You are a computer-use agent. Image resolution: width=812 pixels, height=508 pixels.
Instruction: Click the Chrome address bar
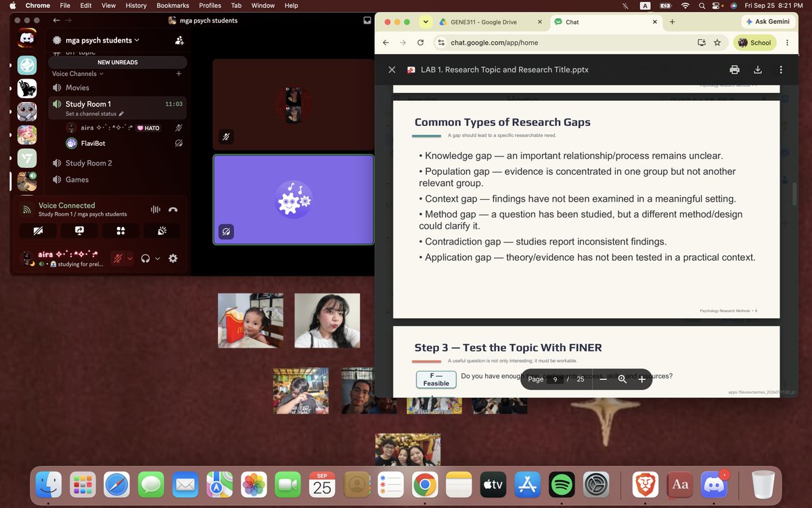pos(568,42)
